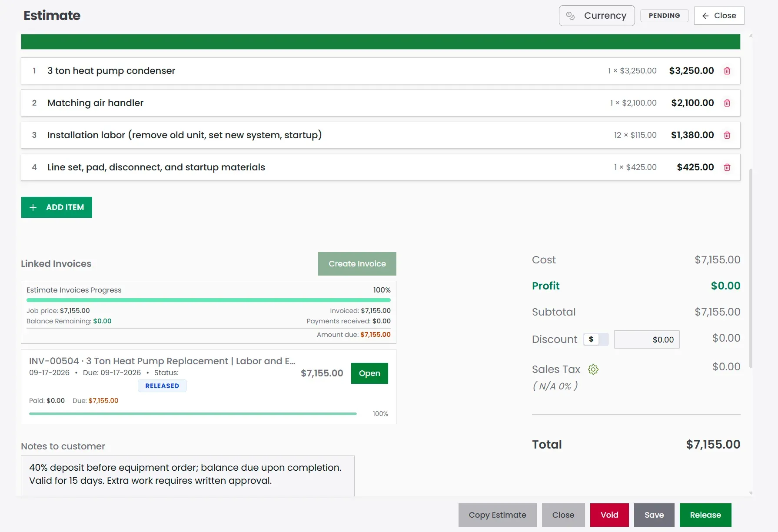The height and width of the screenshot is (532, 778).
Task: Open Sales Tax settings gear
Action: click(593, 369)
